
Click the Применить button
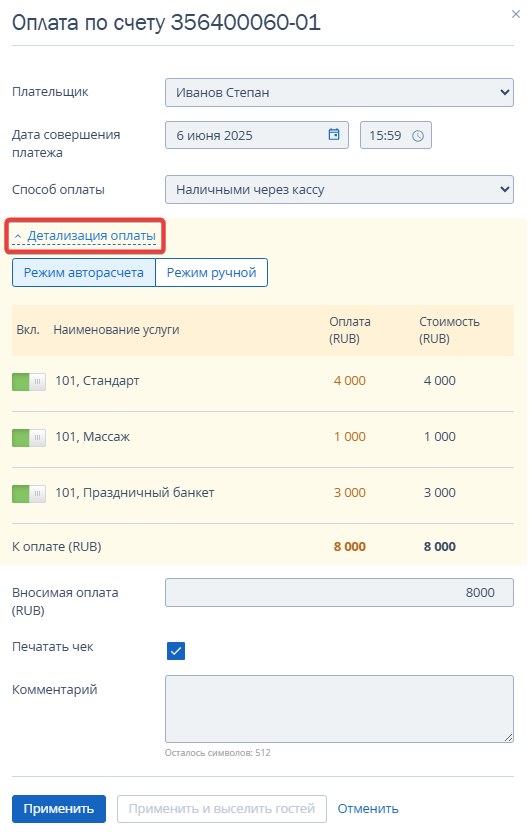pos(59,809)
